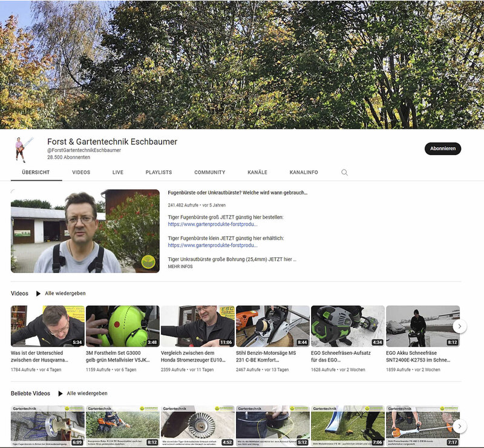Viewport: 484px width, 448px height.
Task: Click title 'Was ist der Unterschied zwischen der Husqvarna'
Action: 39,356
